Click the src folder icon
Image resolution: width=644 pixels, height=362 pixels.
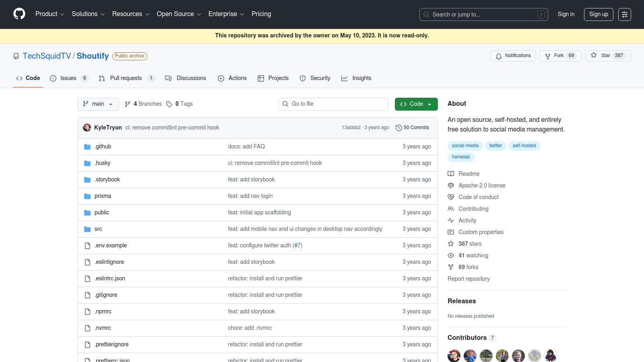coord(87,229)
